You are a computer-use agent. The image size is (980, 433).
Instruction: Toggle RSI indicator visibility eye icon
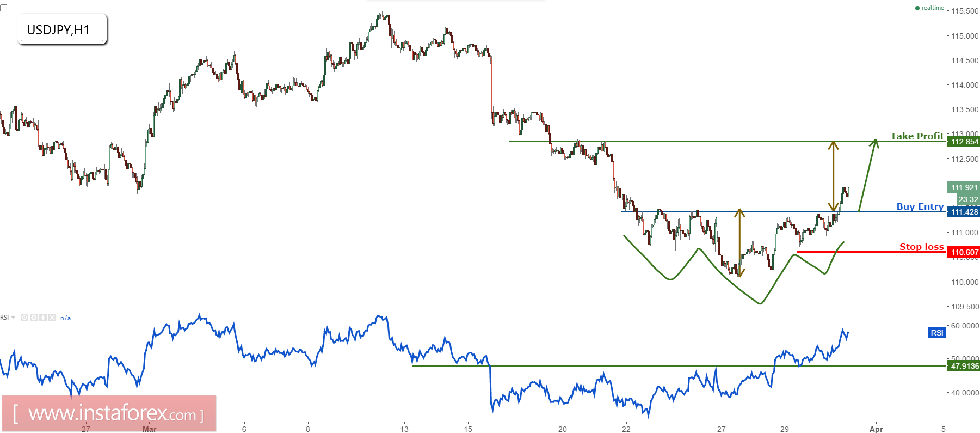click(24, 318)
